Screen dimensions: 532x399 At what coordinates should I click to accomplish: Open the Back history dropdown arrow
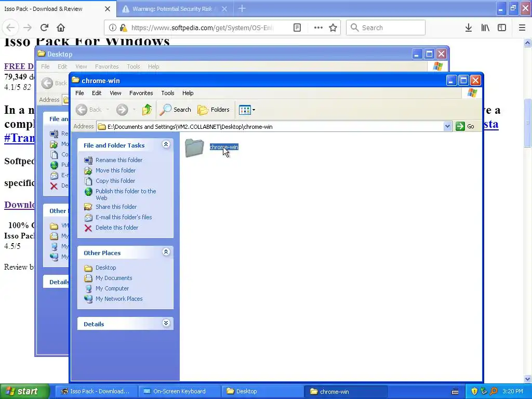(x=108, y=110)
